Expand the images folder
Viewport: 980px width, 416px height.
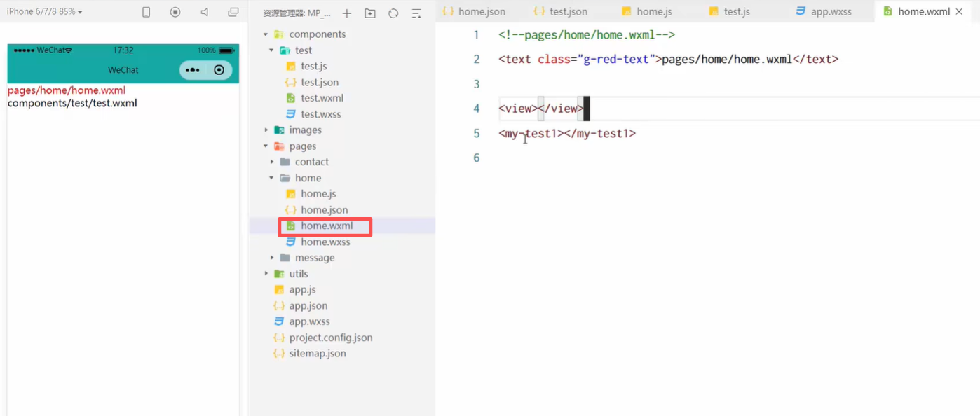tap(266, 130)
